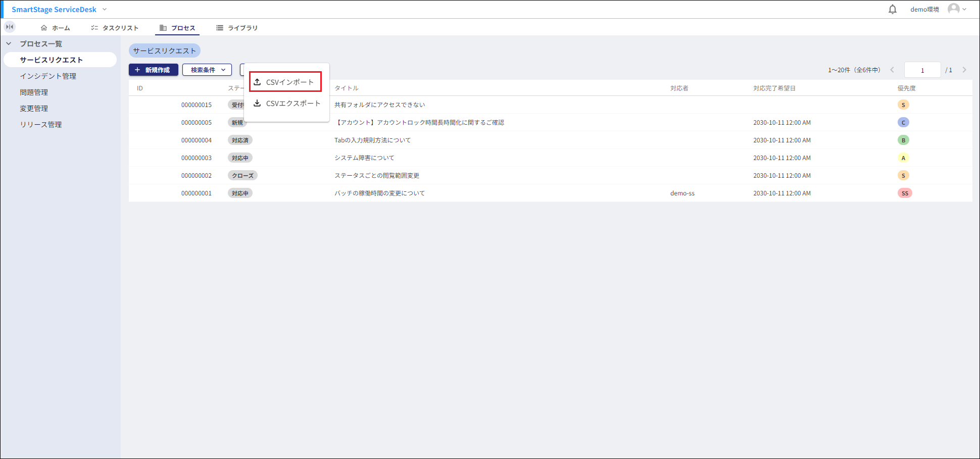Screen dimensions: 980x459
Task: Go to the previous page arrow
Action: (892, 70)
